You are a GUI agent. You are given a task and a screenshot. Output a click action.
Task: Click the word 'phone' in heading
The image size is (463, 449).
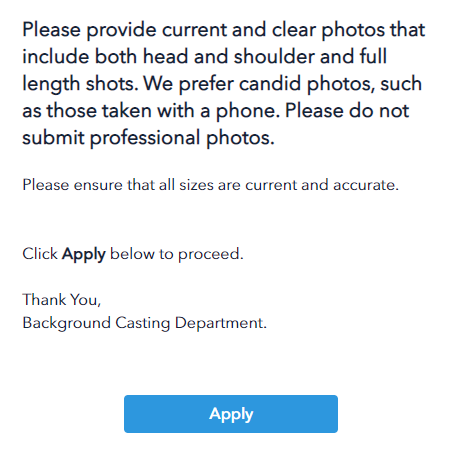[245, 111]
